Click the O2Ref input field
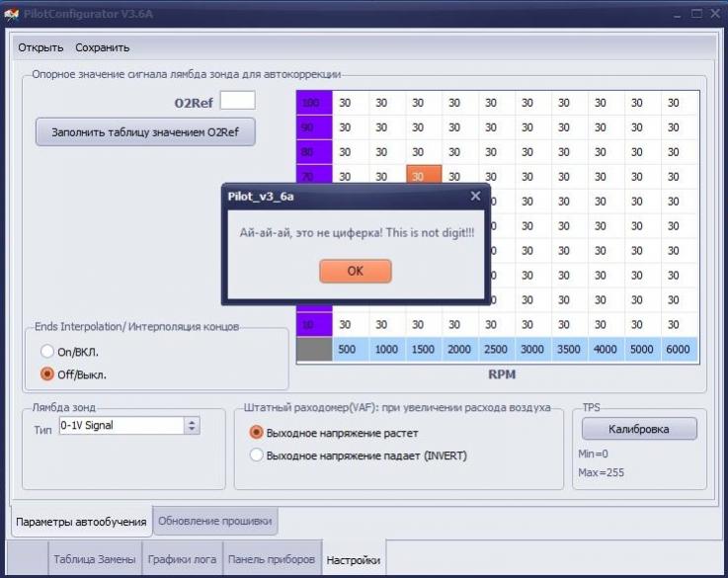The height and width of the screenshot is (578, 728). point(237,101)
